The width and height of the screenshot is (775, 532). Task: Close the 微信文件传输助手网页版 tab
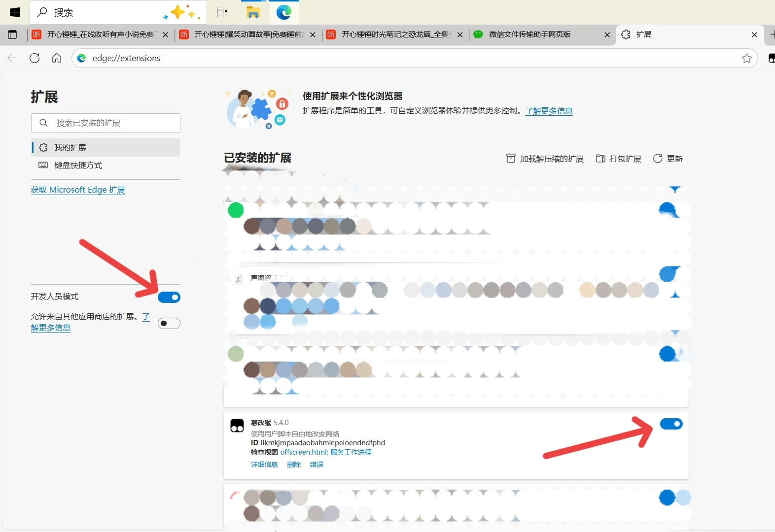click(607, 34)
